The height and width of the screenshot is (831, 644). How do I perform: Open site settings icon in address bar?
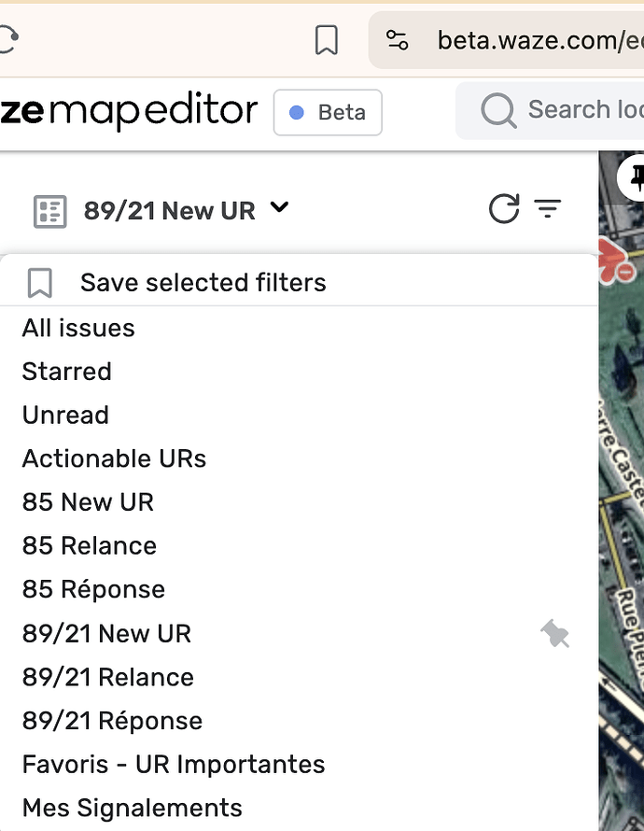[x=398, y=40]
